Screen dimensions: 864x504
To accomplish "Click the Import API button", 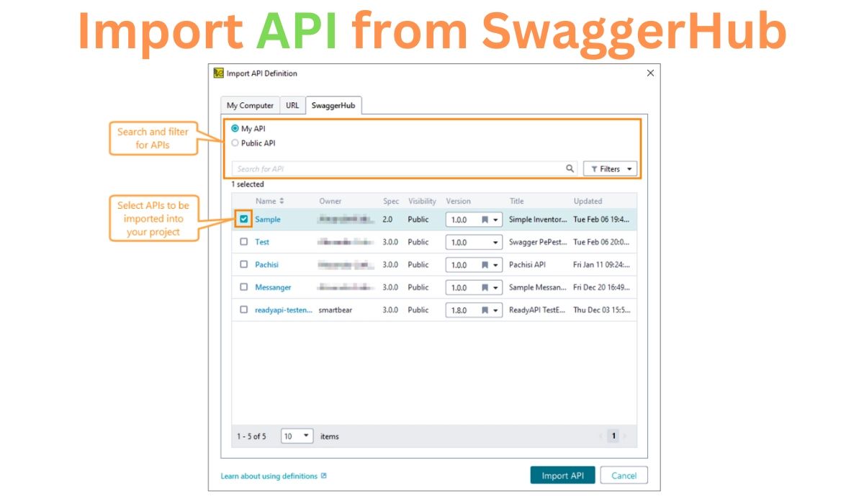I will [x=562, y=475].
